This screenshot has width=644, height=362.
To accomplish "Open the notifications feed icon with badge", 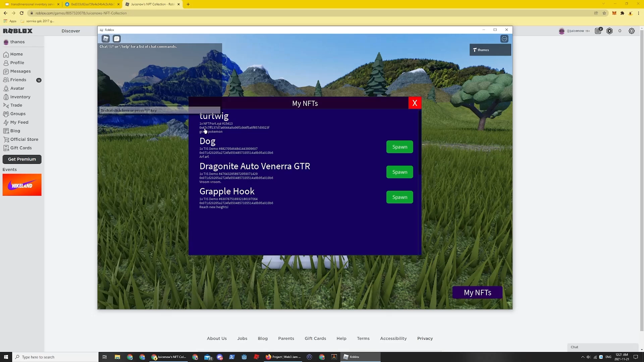I will pyautogui.click(x=598, y=31).
